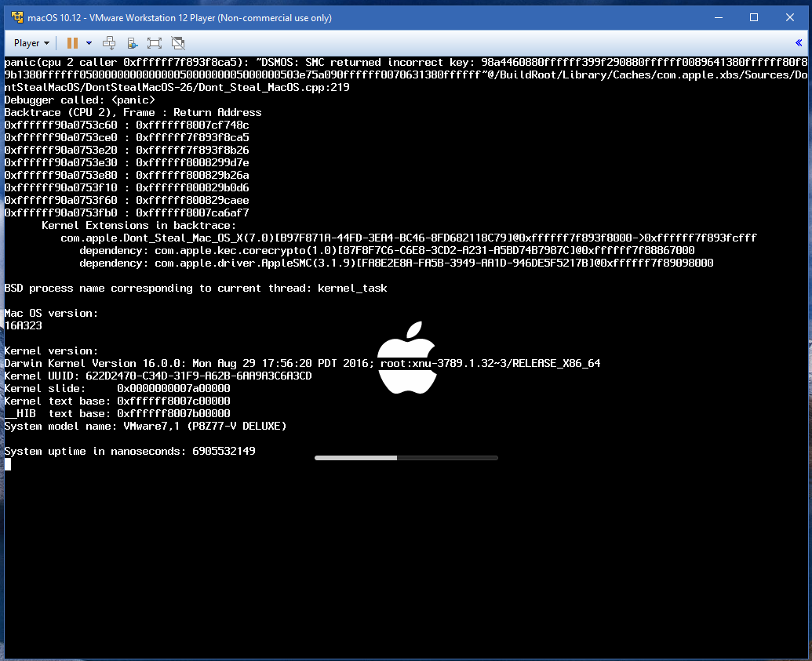Click the 'Dont_Steal_MacOS.cpp:219' source path line
This screenshot has width=812, height=661.
(x=177, y=88)
